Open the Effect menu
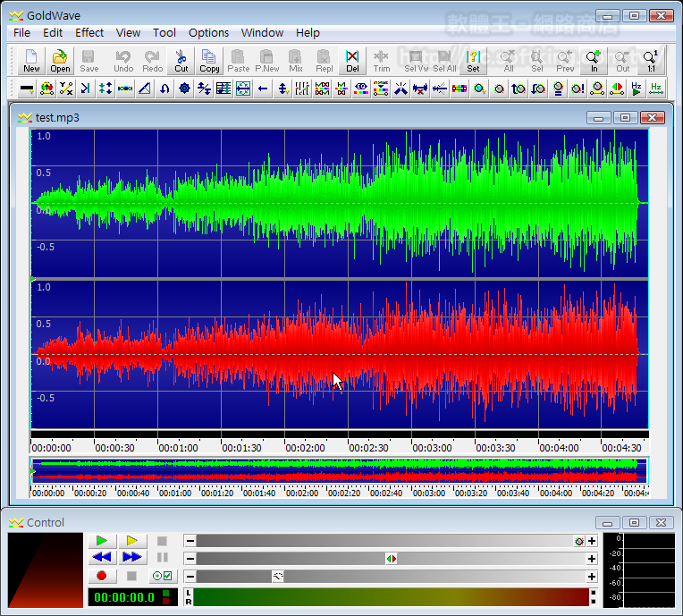 click(89, 32)
